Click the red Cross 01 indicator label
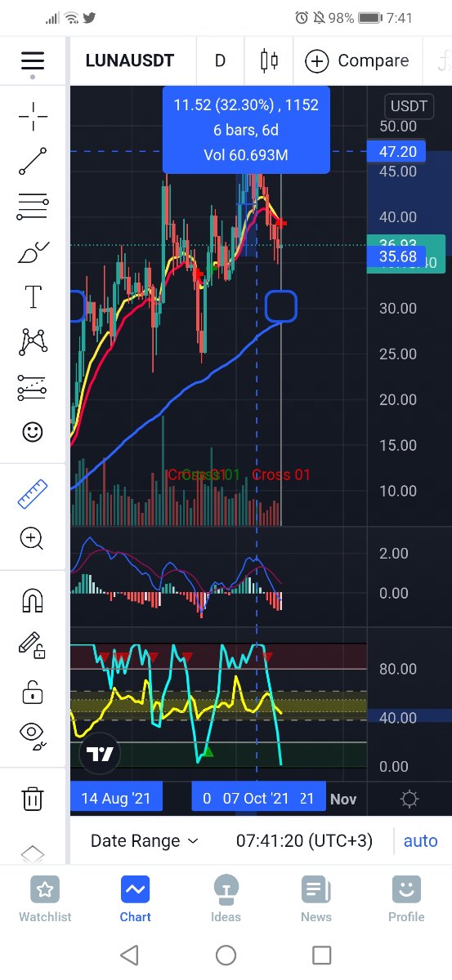This screenshot has height=980, width=452. point(281,474)
